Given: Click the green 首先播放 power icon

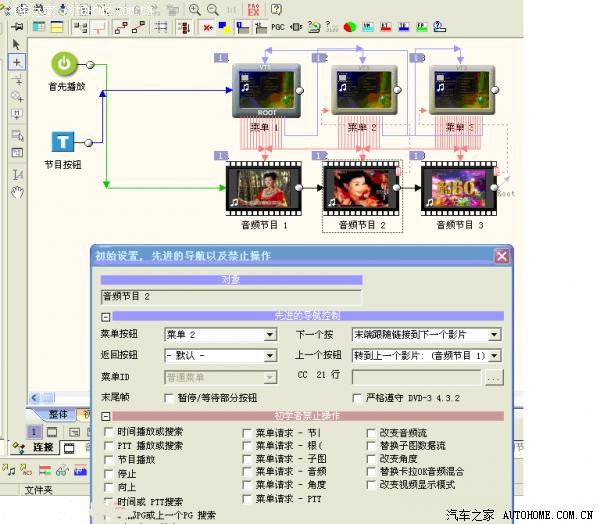Looking at the screenshot, I should coord(64,64).
